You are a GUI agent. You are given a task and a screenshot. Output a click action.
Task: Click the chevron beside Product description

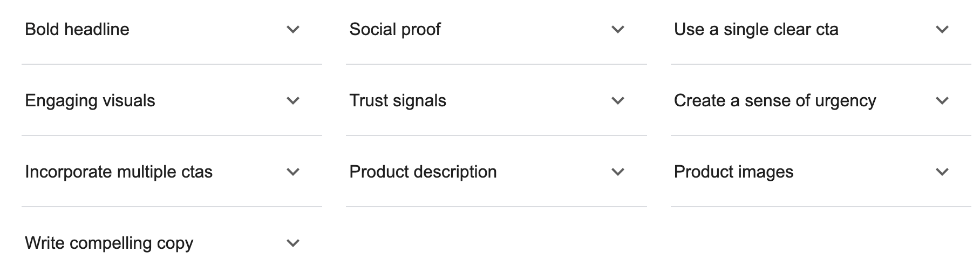tap(618, 172)
